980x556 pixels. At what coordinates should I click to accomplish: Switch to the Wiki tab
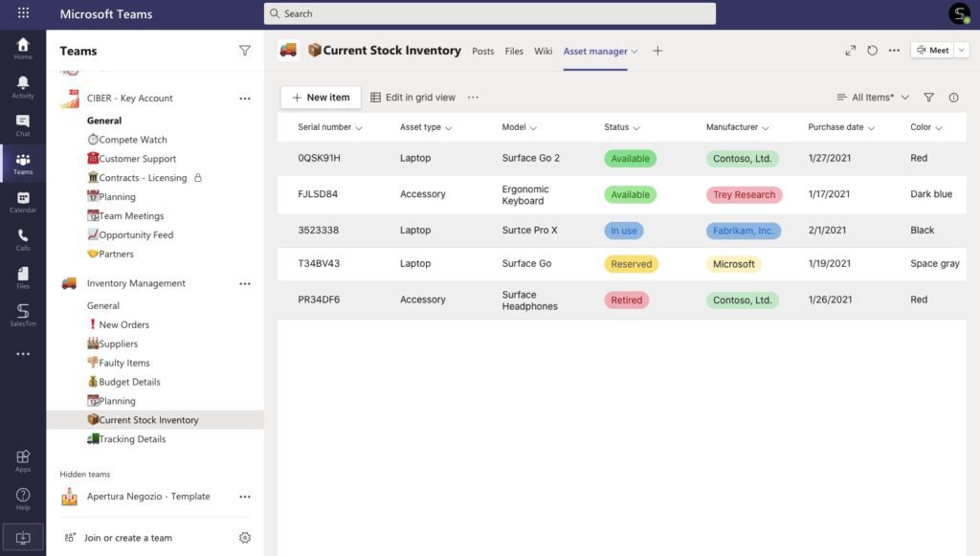[544, 52]
